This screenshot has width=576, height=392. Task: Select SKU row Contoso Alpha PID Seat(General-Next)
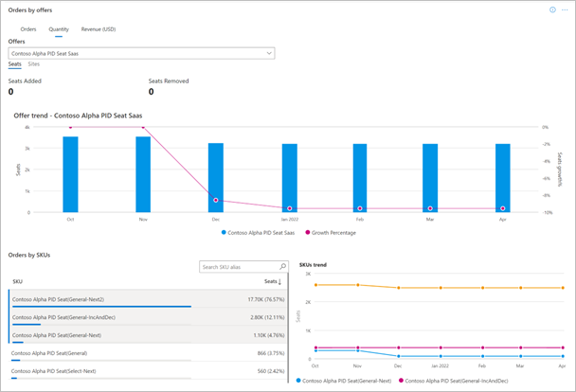pos(147,335)
